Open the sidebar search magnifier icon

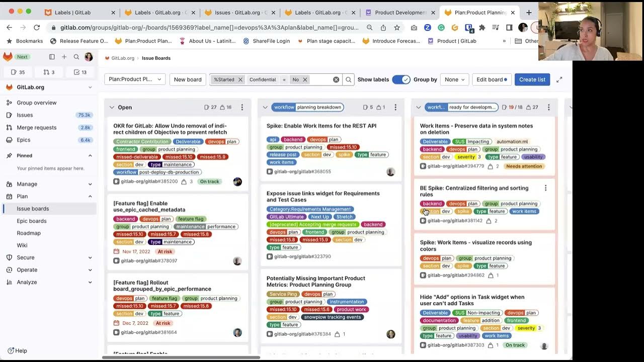tap(76, 57)
